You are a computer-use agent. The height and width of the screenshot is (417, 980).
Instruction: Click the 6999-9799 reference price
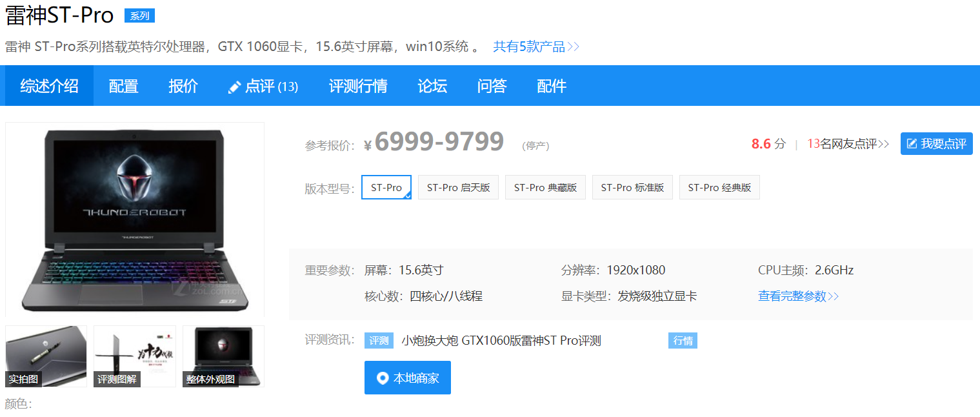439,141
